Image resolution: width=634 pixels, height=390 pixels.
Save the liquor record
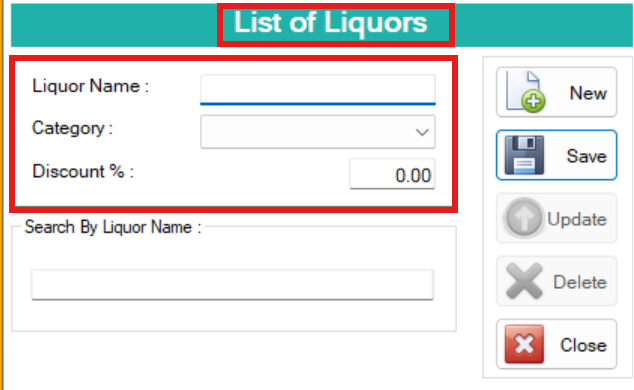coord(556,155)
